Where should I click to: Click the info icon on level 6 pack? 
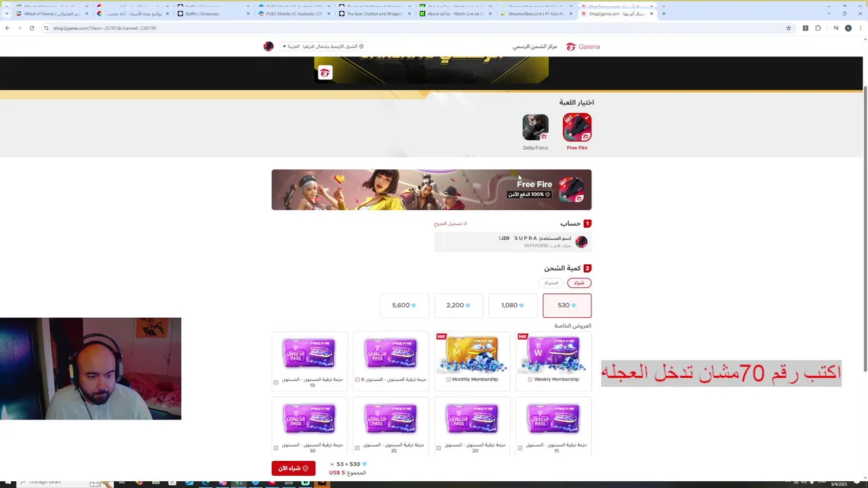pyautogui.click(x=357, y=380)
